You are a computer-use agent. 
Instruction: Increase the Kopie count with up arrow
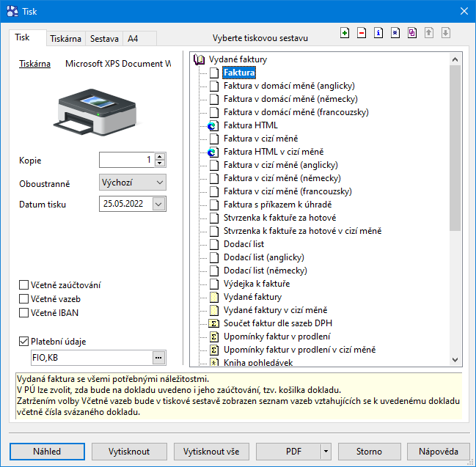pyautogui.click(x=160, y=157)
